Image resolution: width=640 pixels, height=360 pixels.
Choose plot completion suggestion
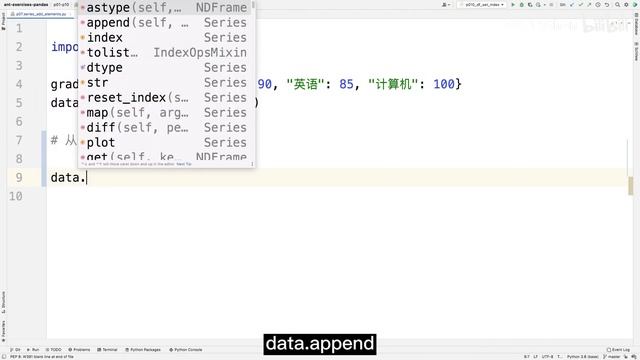(164, 142)
